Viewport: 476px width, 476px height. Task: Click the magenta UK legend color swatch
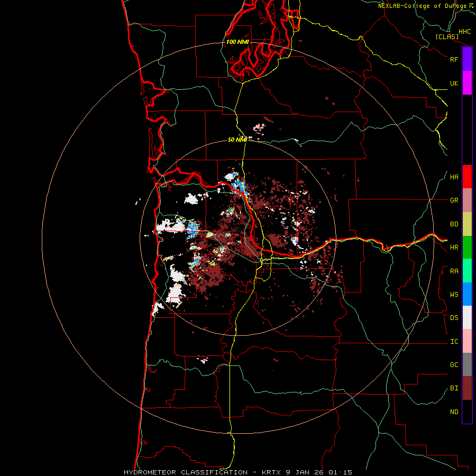(x=467, y=83)
